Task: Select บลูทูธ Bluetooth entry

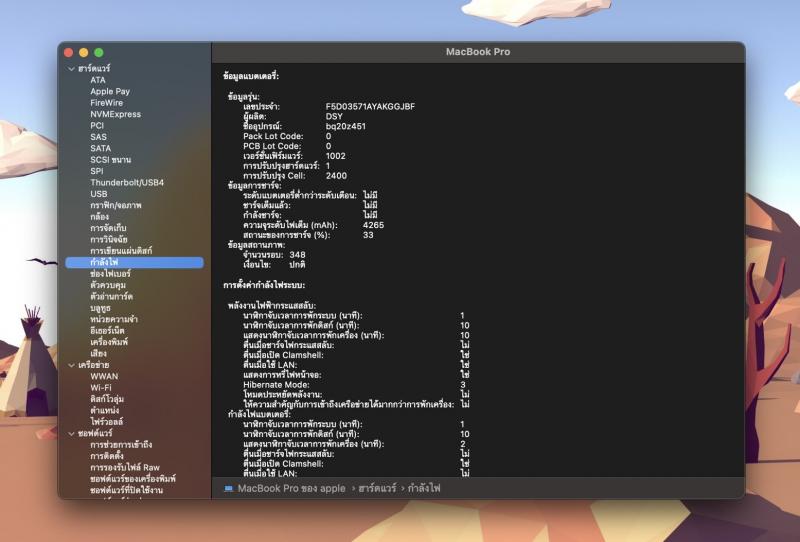Action: (101, 308)
